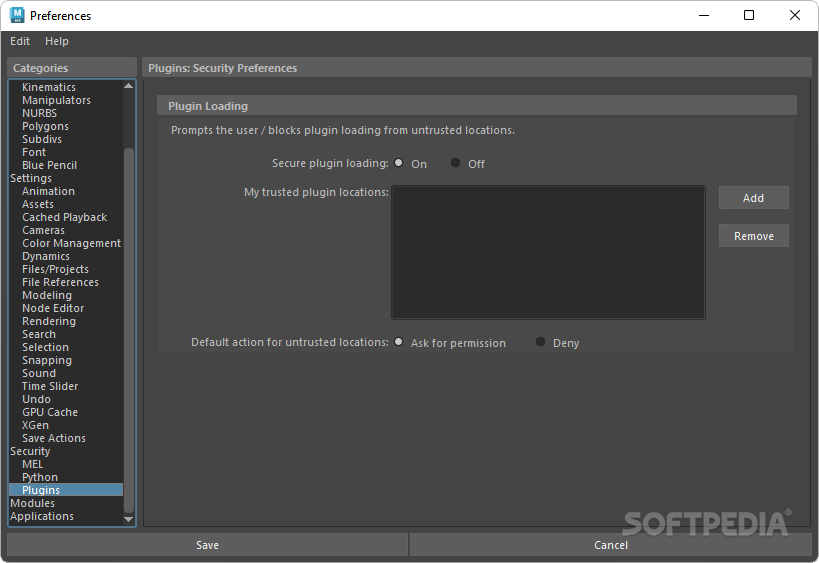Select Snapping category

pos(47,361)
